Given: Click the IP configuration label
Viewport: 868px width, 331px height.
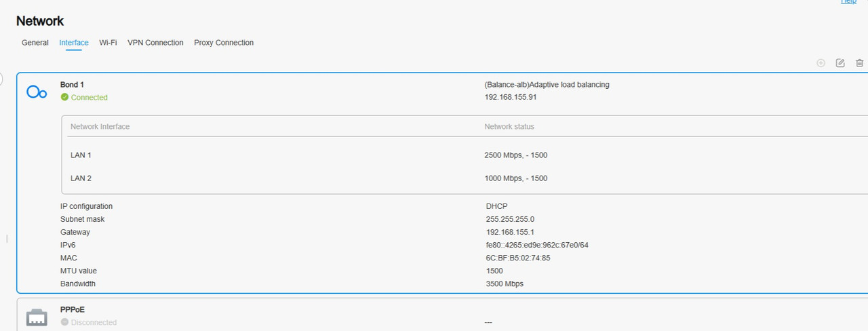Looking at the screenshot, I should tap(87, 206).
